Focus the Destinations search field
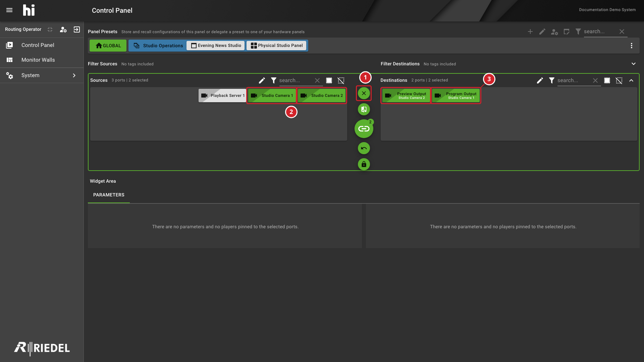 pos(574,80)
